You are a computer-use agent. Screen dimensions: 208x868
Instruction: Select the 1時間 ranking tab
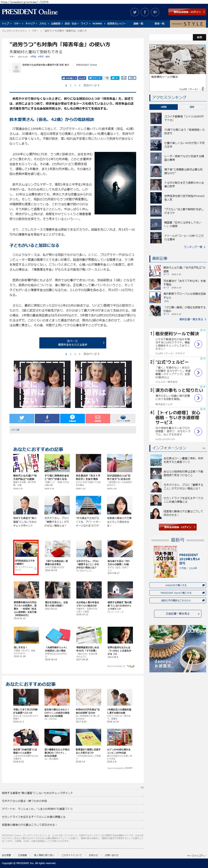(164, 107)
